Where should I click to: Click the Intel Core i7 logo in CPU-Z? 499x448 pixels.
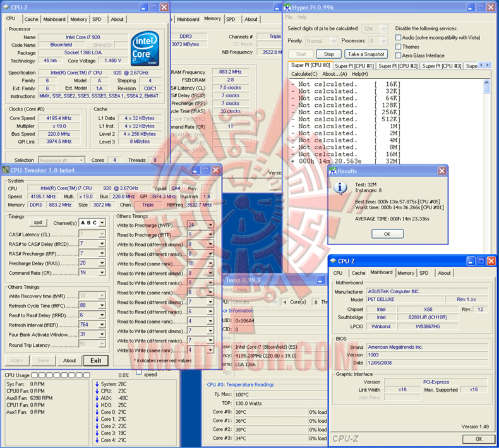tap(145, 49)
